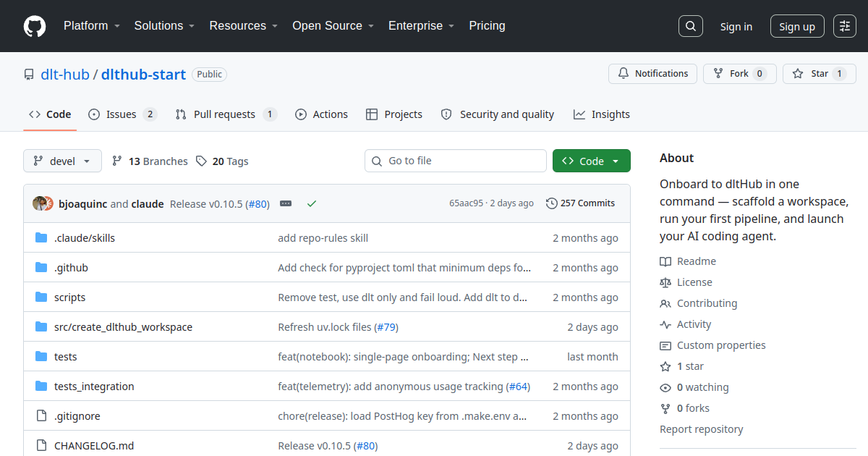Click the search magnifier icon
Image resolution: width=868 pixels, height=456 pixels.
[x=691, y=26]
